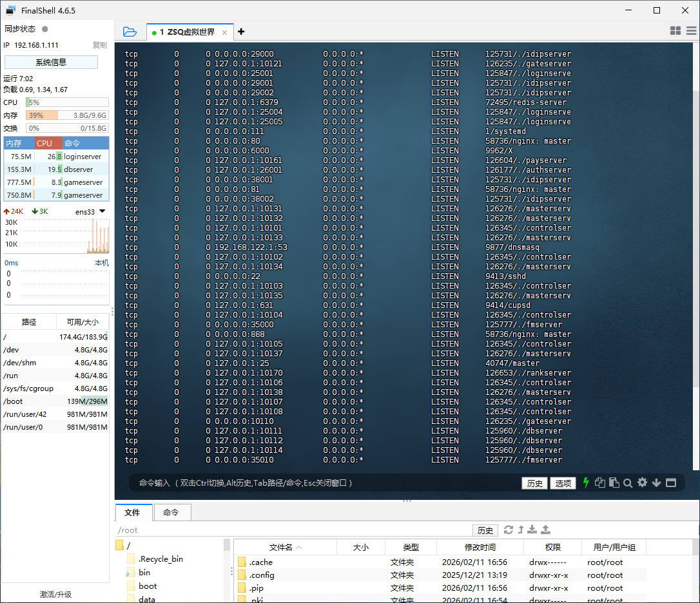Click the refresh icon in file panel
The height and width of the screenshot is (603, 700).
pyautogui.click(x=509, y=530)
